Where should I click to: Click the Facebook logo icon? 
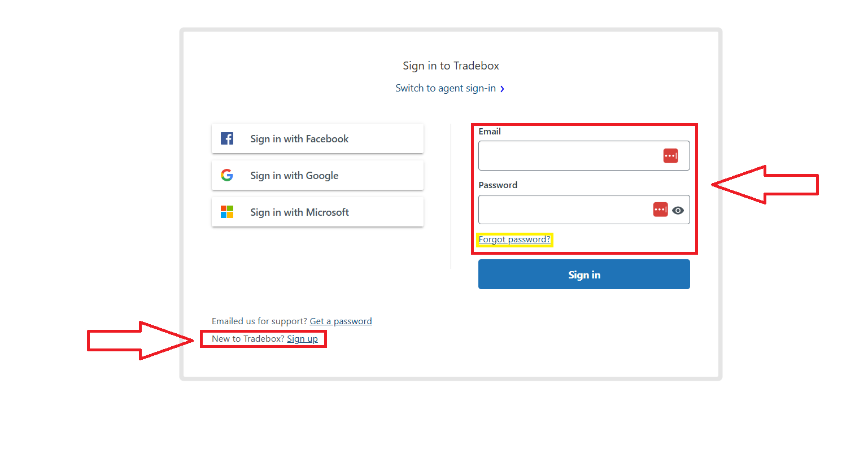coord(227,138)
